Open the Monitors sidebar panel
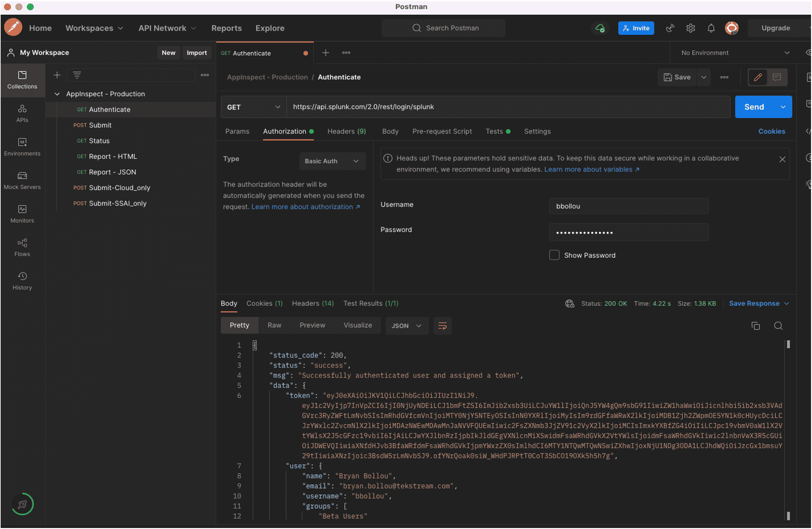Image resolution: width=812 pixels, height=529 pixels. point(22,214)
